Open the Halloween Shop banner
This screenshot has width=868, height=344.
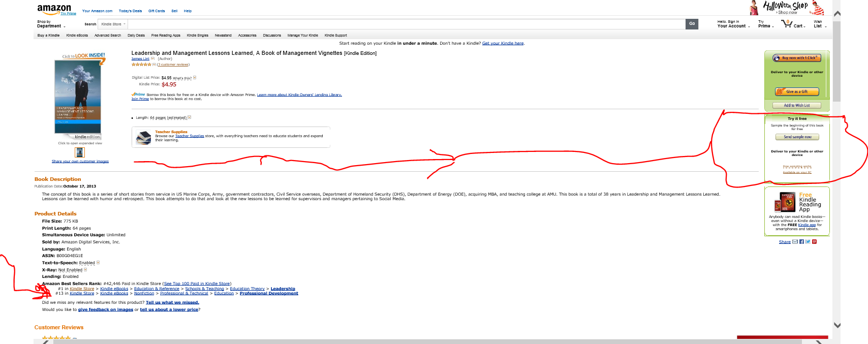(787, 8)
